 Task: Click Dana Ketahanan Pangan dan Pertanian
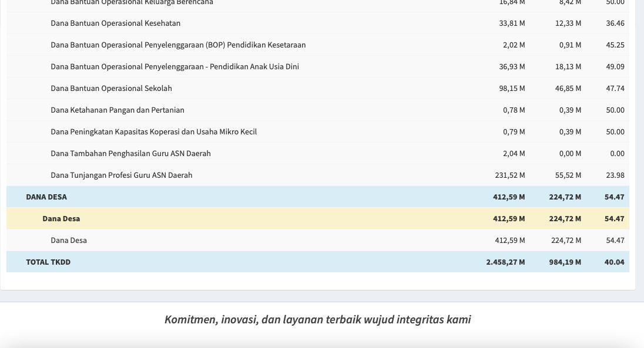(118, 110)
